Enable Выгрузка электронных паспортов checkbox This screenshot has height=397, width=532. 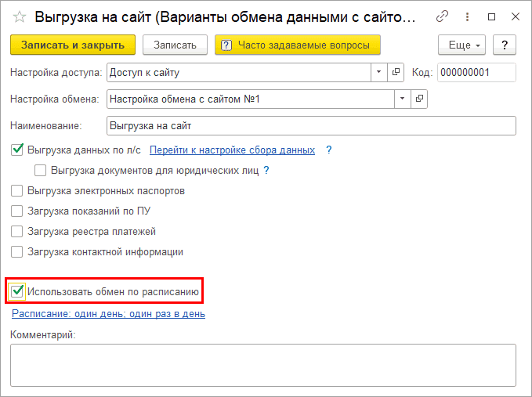click(17, 190)
